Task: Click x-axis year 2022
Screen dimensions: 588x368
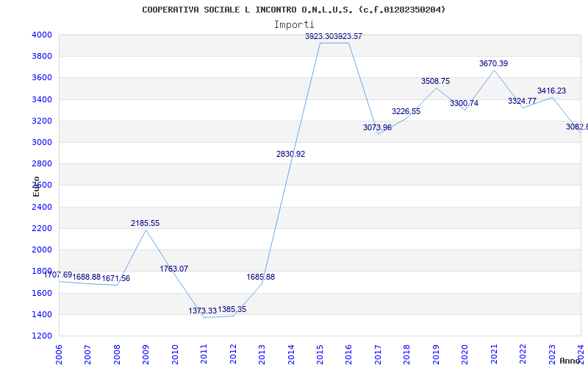Action: (523, 355)
